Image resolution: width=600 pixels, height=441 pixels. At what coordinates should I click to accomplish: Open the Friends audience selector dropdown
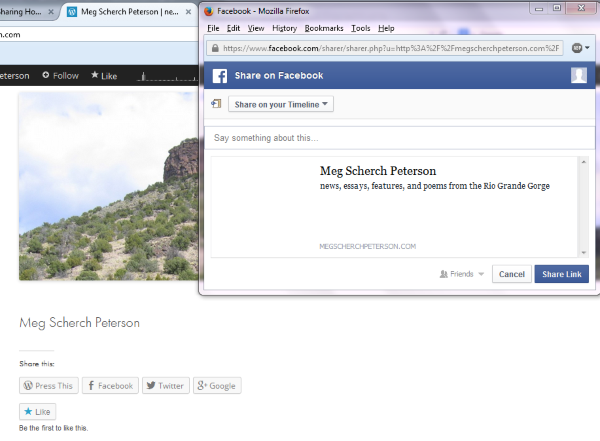click(462, 274)
